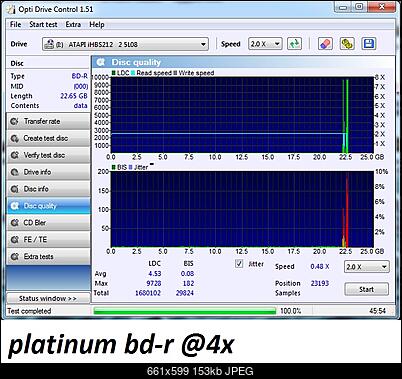The image size is (402, 379).
Task: Click the 100.0% progress label
Action: pos(290,311)
